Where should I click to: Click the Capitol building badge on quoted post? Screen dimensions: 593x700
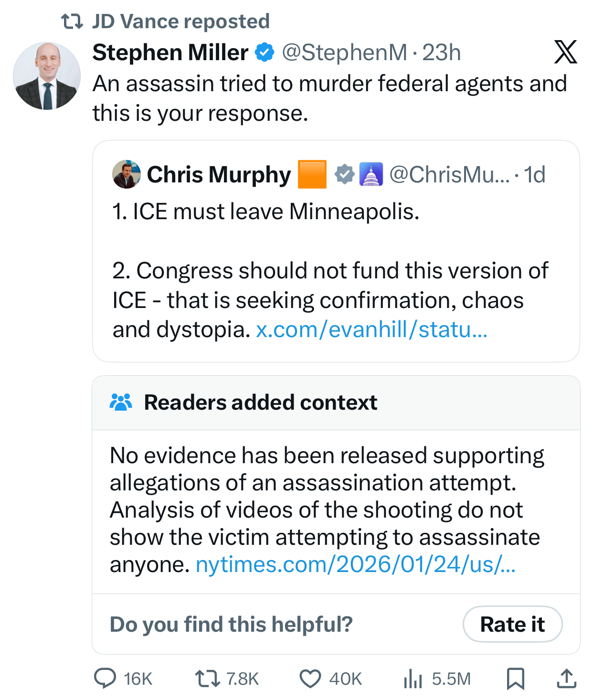click(371, 175)
